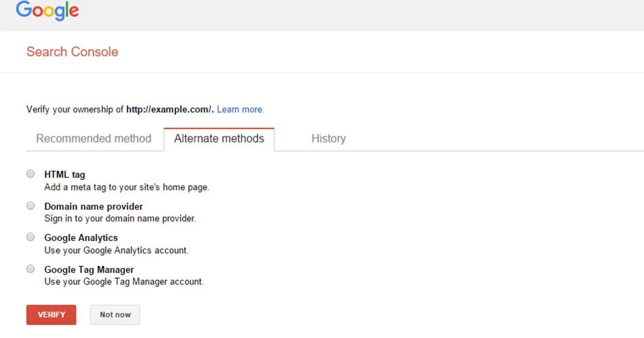Click the 'Add a meta tag' description

(x=126, y=187)
